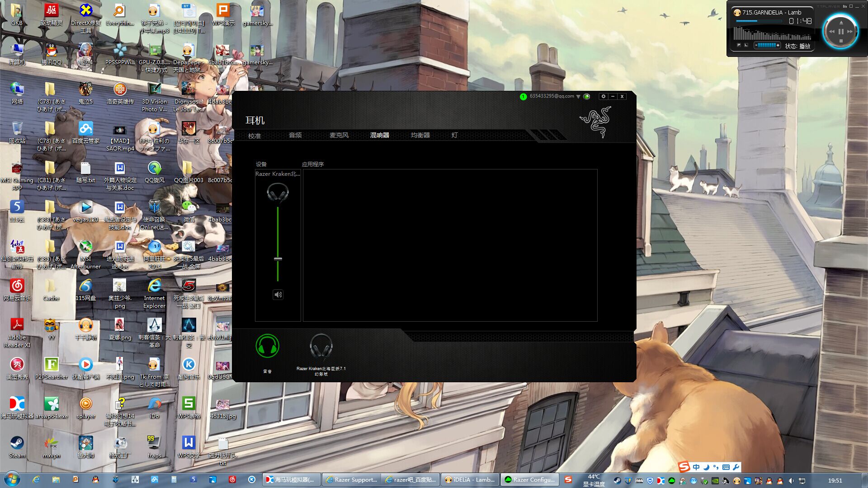
Task: Open 酷狗音乐 desktop icon
Action: 189,368
